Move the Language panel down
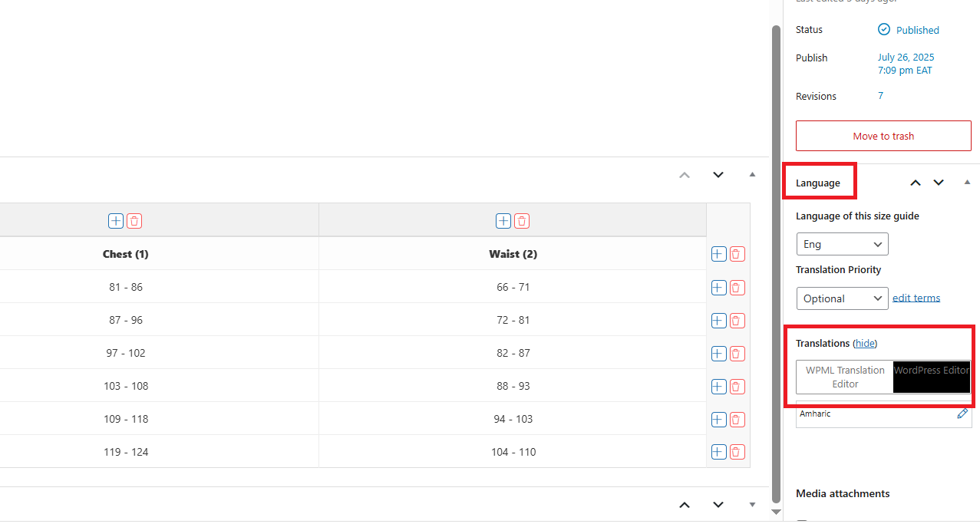Viewport: 980px width, 524px height. tap(939, 183)
